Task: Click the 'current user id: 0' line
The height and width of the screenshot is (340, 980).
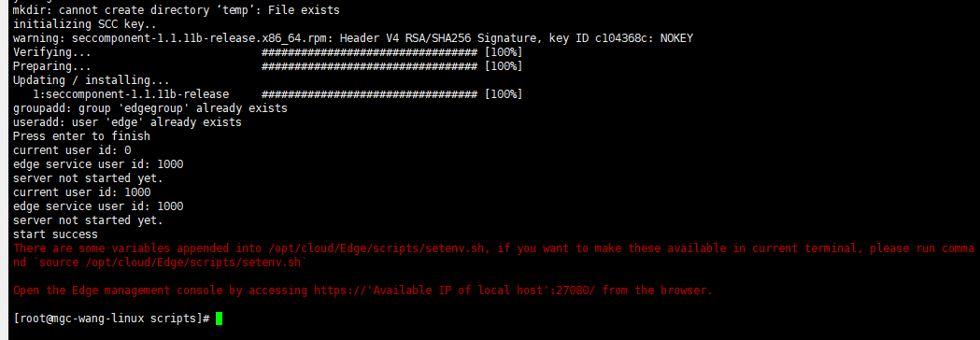Action: point(72,150)
